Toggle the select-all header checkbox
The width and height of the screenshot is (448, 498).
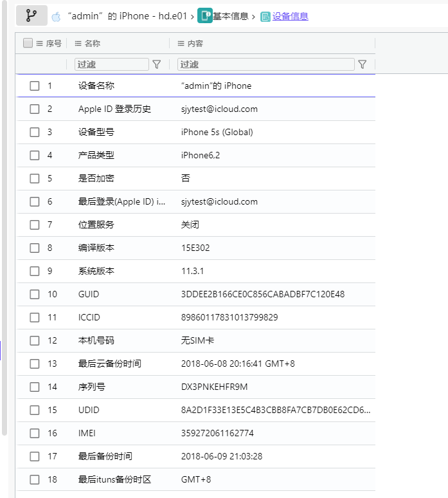point(28,43)
